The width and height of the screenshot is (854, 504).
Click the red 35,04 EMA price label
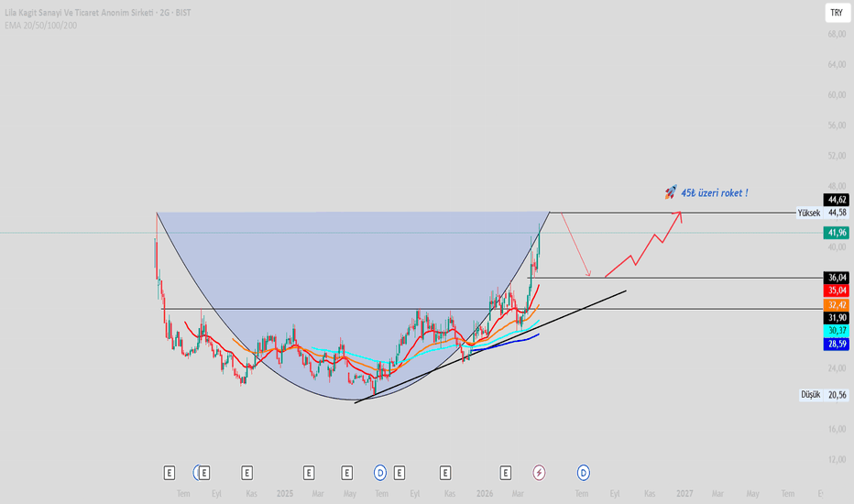(837, 291)
